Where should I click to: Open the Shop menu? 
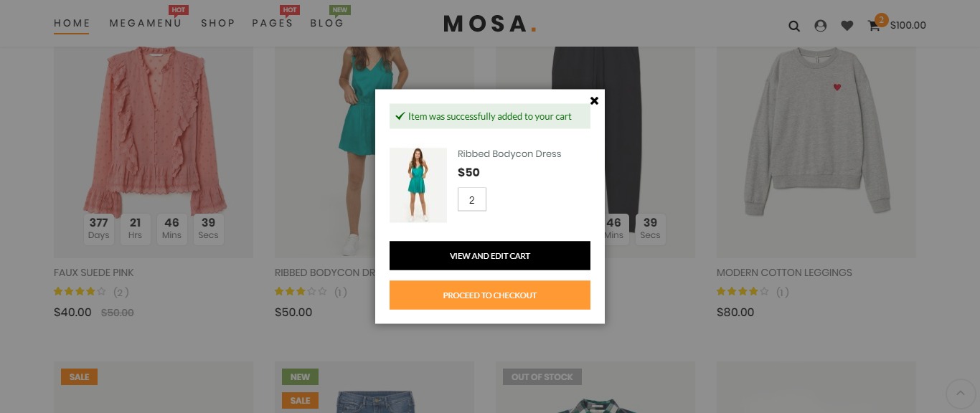pyautogui.click(x=218, y=23)
